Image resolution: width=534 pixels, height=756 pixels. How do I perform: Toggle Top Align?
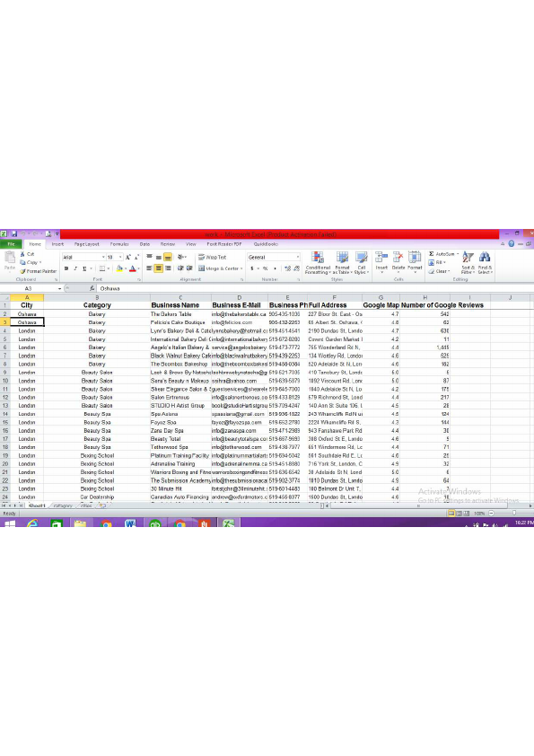149,257
